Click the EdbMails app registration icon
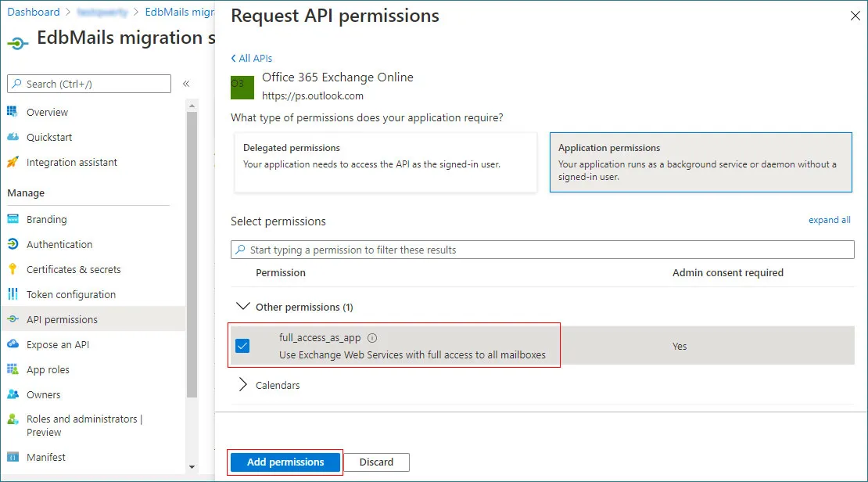The height and width of the screenshot is (482, 868). [x=18, y=43]
